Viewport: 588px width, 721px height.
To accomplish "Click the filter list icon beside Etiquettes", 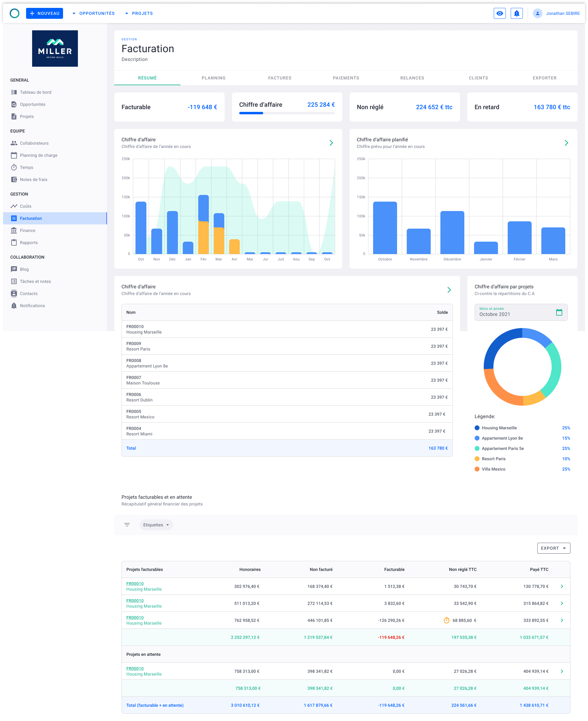I will coord(127,525).
